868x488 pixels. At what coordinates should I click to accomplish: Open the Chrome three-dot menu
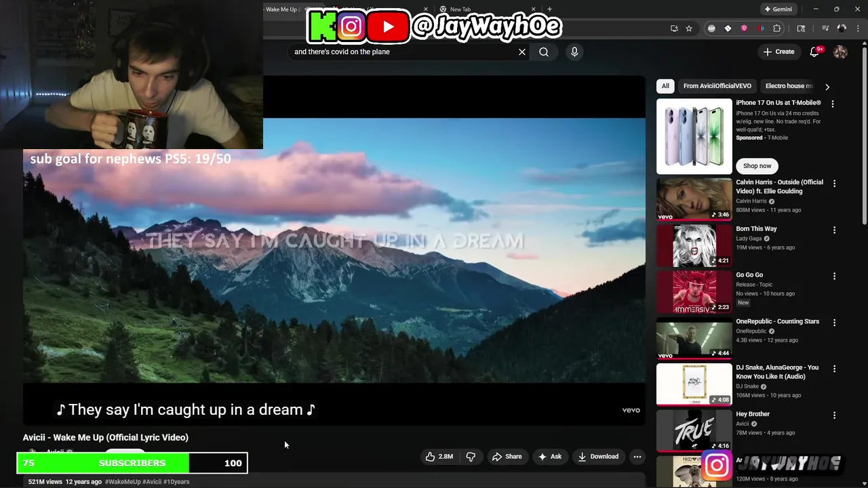coord(858,28)
